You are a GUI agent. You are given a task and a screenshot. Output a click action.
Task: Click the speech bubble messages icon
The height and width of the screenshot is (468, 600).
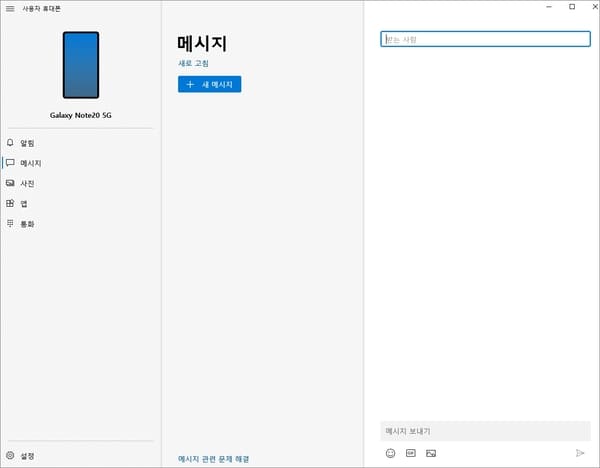(x=10, y=163)
